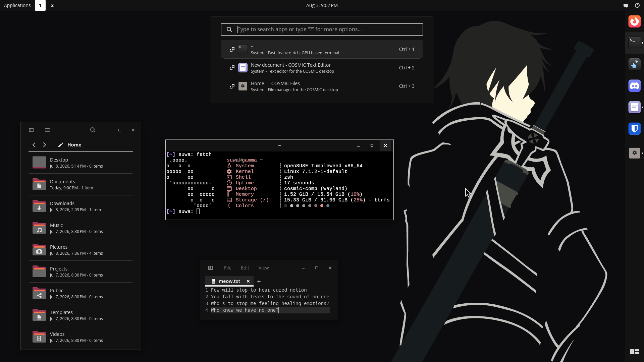Click line 'Few will stop to hear cured notion'
The width and height of the screenshot is (644, 362).
click(x=259, y=290)
